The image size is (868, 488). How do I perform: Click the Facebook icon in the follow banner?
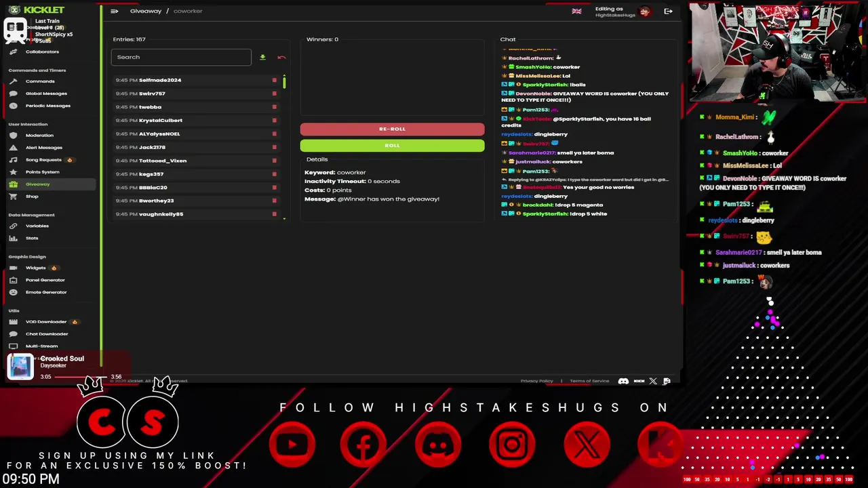[363, 445]
